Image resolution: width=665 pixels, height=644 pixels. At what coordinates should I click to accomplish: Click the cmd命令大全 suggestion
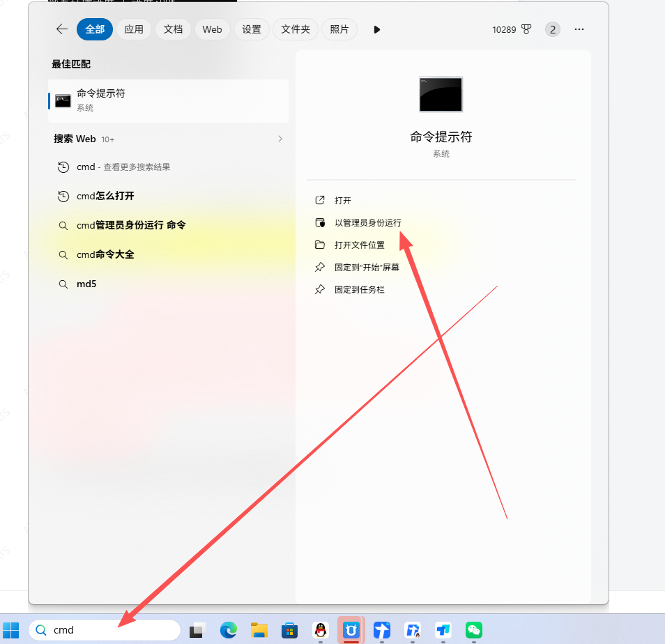105,254
